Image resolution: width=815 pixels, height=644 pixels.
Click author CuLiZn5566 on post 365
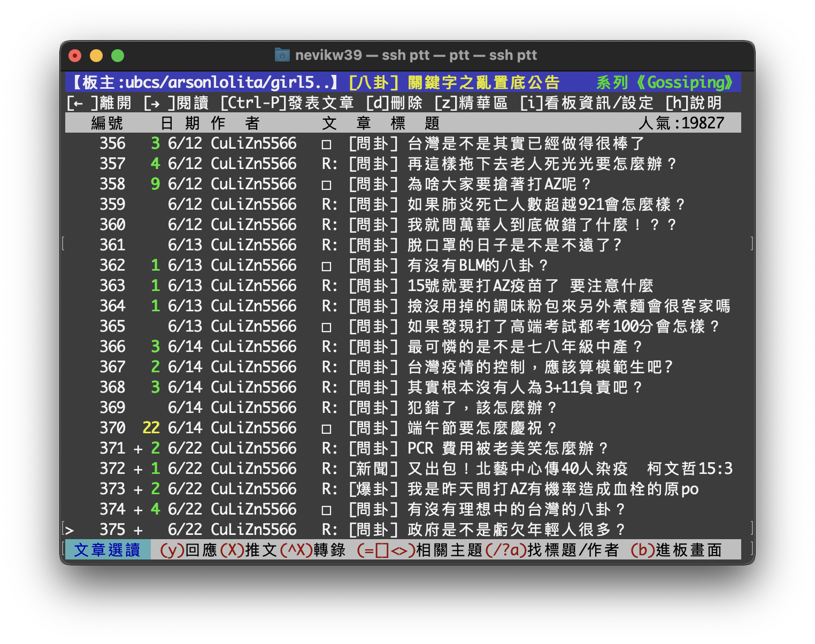point(253,326)
